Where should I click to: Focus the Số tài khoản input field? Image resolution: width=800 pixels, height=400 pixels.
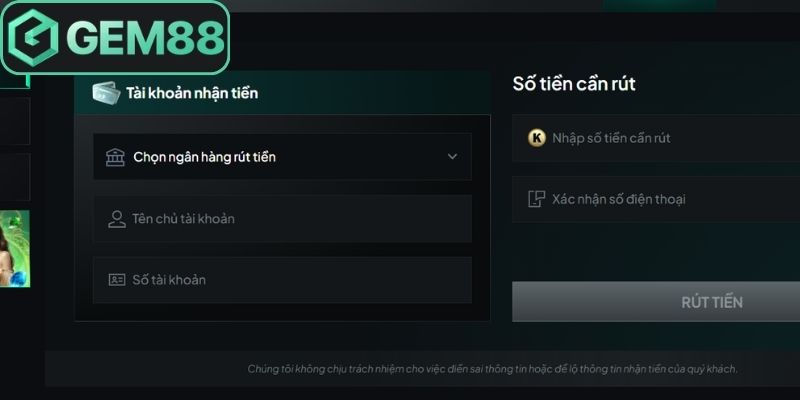282,280
